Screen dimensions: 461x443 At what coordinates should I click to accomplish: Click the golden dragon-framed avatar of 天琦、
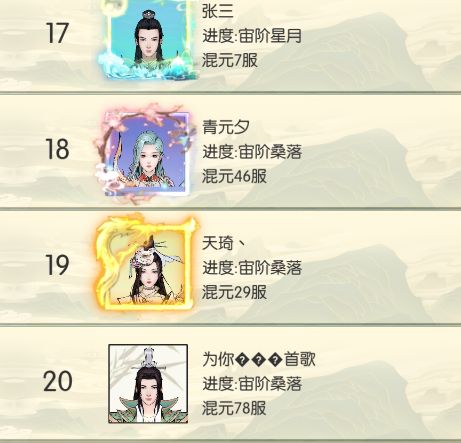pos(147,264)
